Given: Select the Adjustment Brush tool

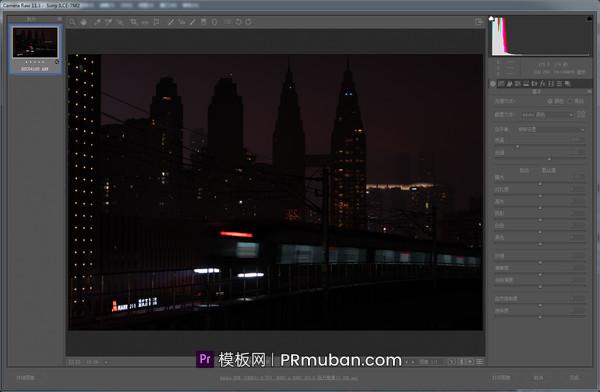Looking at the screenshot, I should click(192, 22).
